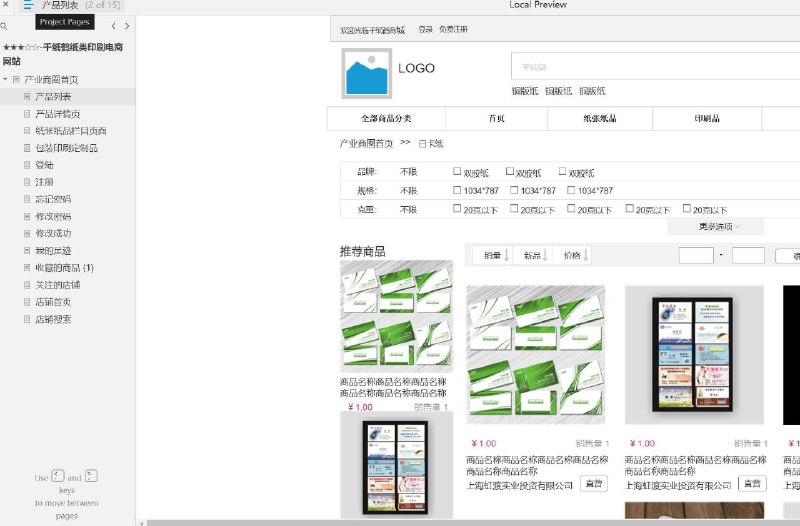
Task: Go to next page with right chevron
Action: [127, 26]
